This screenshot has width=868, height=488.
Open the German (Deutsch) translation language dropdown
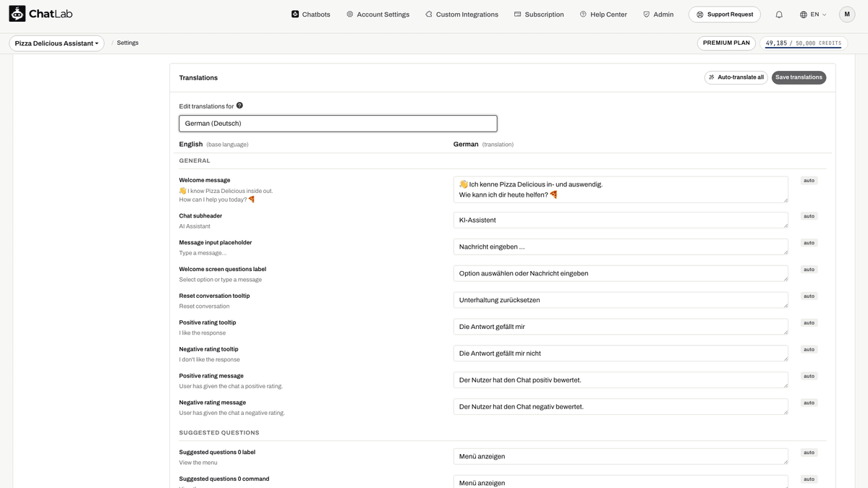(x=338, y=124)
